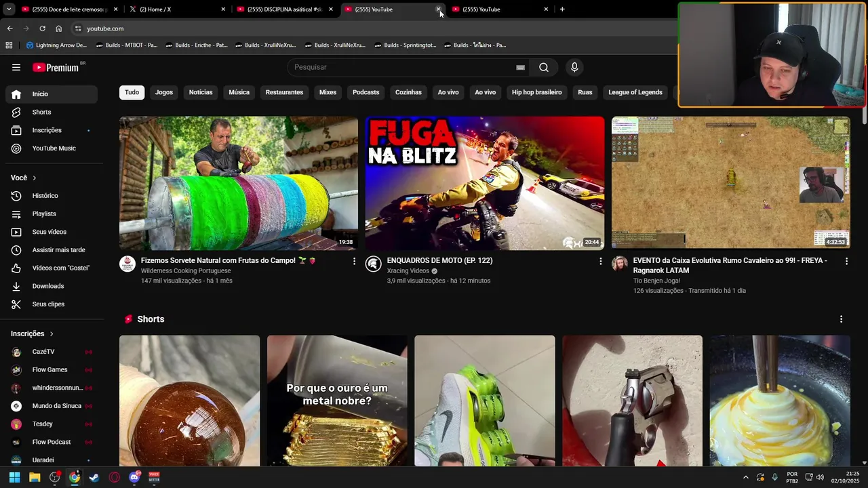Select the Podcasts filter chip
The image size is (868, 488).
point(366,92)
